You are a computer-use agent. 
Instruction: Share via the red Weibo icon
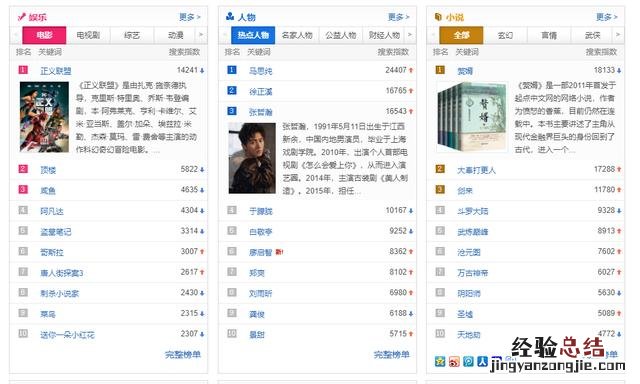click(454, 362)
